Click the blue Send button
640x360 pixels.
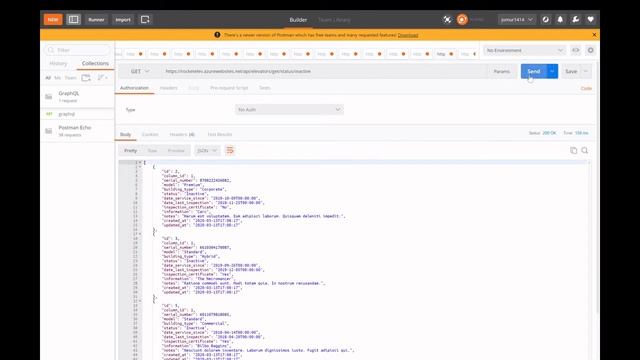click(533, 71)
